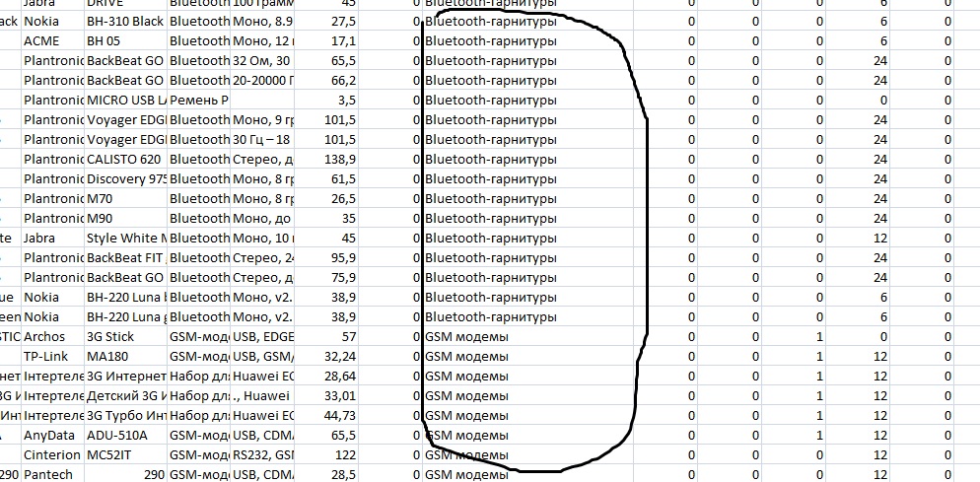Click the 'Cinterion' brand cell
980x482 pixels.
(x=53, y=455)
